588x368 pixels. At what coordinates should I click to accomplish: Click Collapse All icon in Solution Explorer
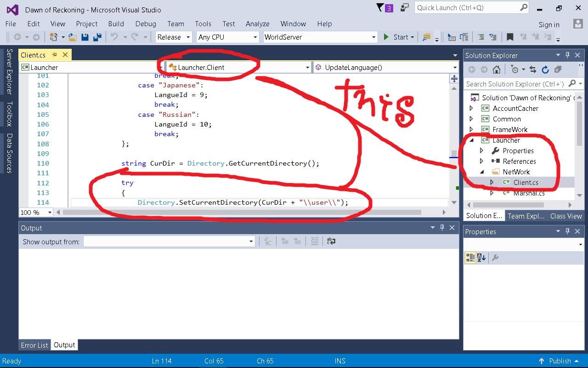click(558, 69)
